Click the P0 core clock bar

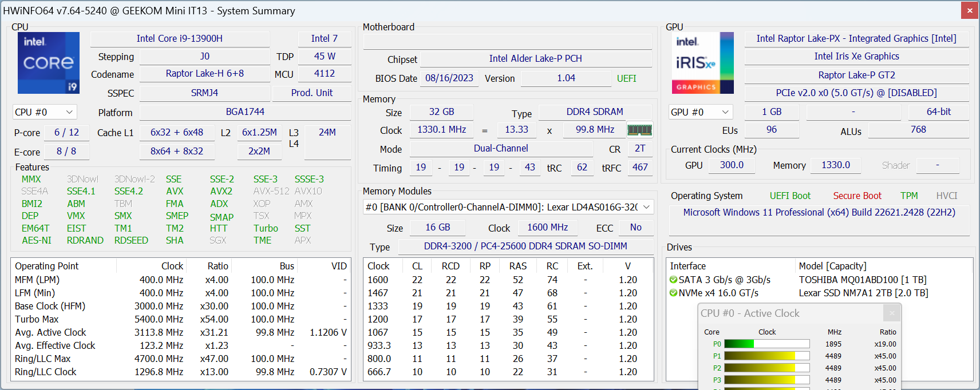click(x=767, y=344)
